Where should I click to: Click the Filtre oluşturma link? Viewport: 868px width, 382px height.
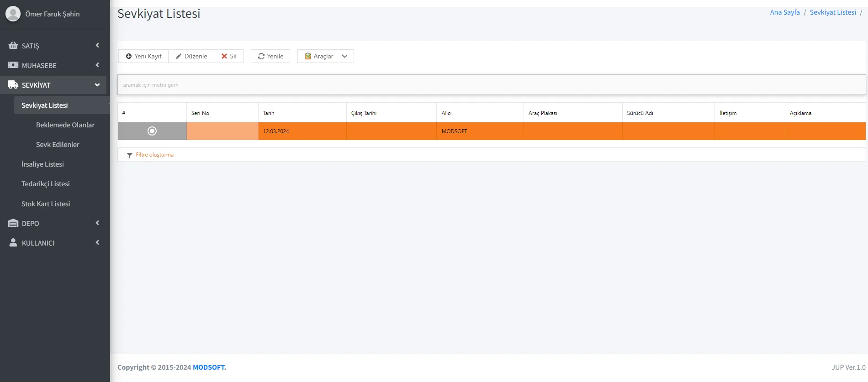pos(155,155)
